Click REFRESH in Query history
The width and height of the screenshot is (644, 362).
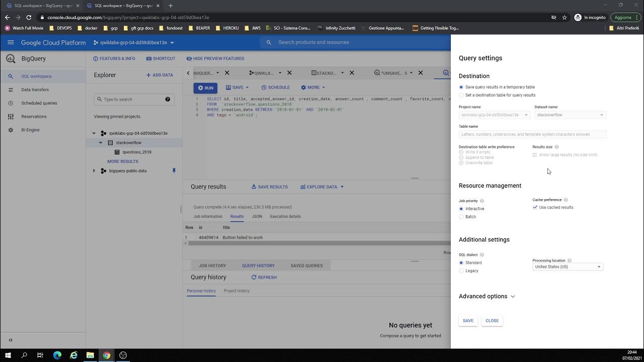point(264,278)
